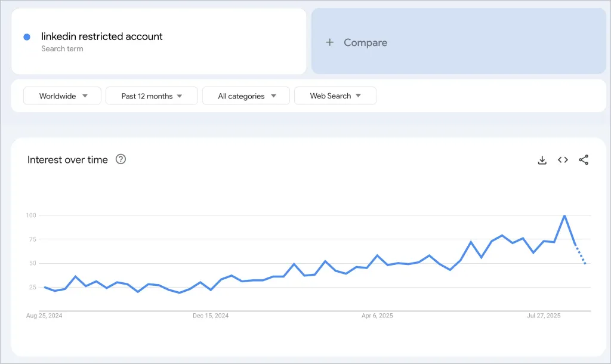Open embed code for the chart
Image resolution: width=611 pixels, height=364 pixels.
pyautogui.click(x=563, y=160)
